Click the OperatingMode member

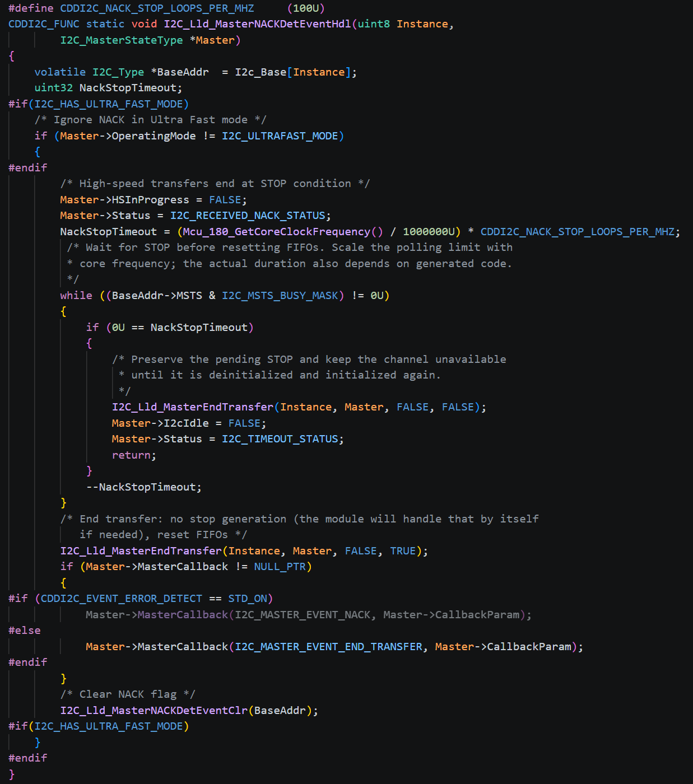coord(154,136)
